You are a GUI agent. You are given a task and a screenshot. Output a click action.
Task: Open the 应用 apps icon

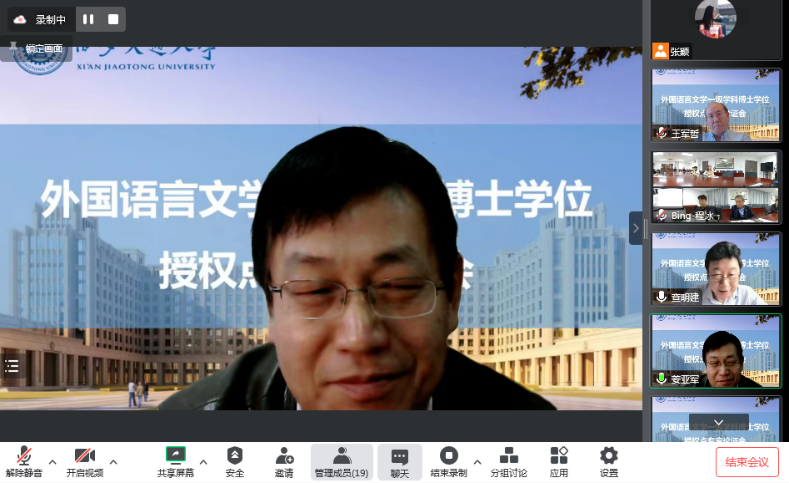558,457
